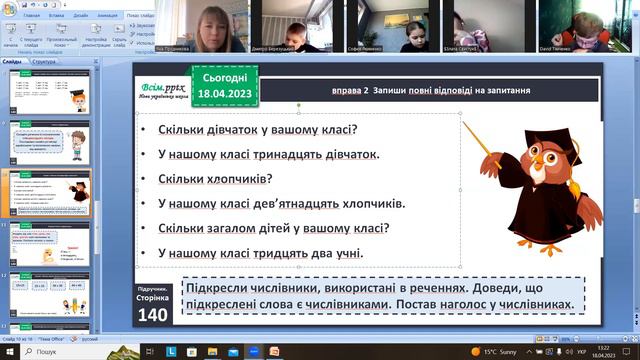Viewport: 640px width, 360px height.
Task: Click the Звукозапись ribbon command
Action: pyautogui.click(x=142, y=25)
